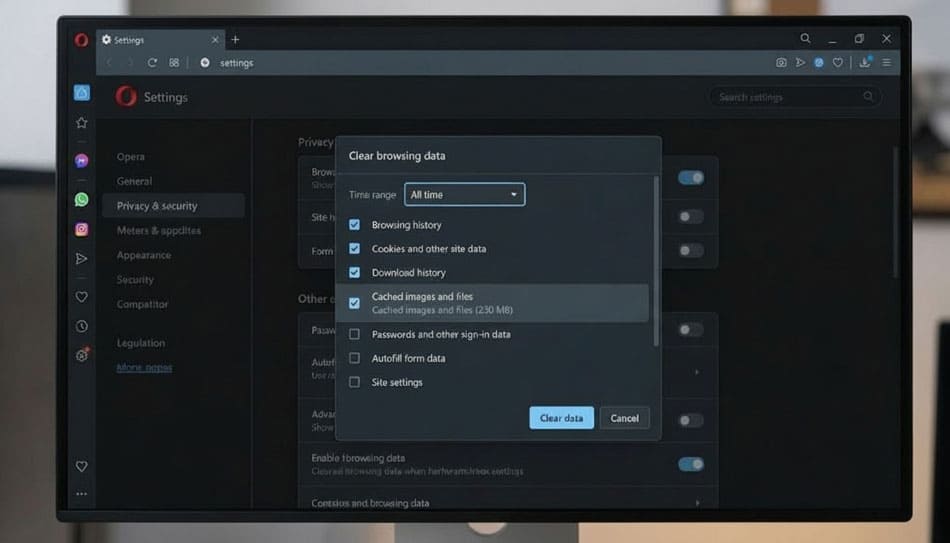Enable the Autofill form data checkbox
This screenshot has height=543, width=950.
pyautogui.click(x=354, y=358)
